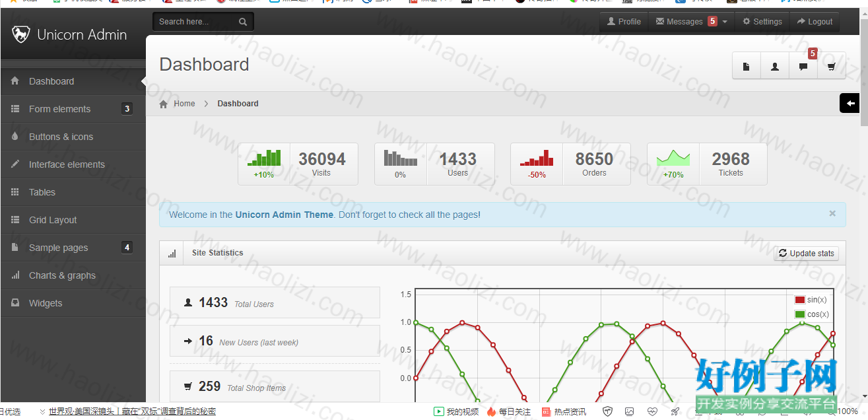Click the Widgets inbox icon
Viewport: 868px width, 420px height.
(15, 302)
